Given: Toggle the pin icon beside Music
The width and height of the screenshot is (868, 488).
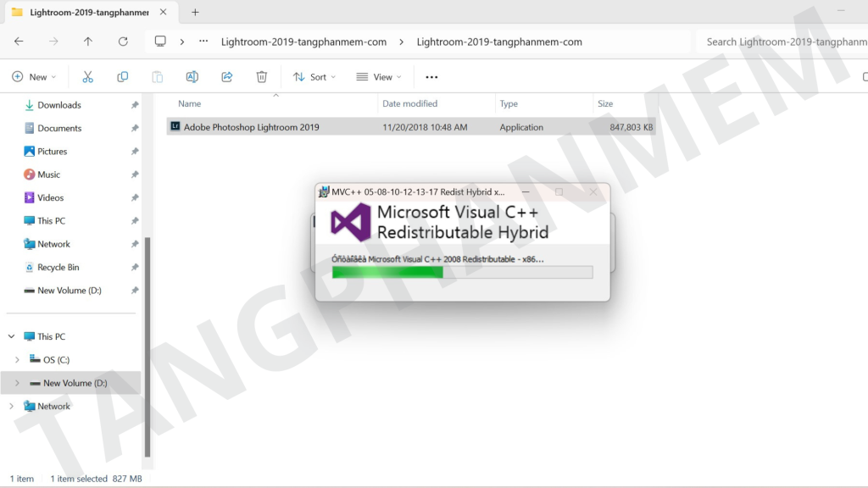Looking at the screenshot, I should click(x=135, y=175).
